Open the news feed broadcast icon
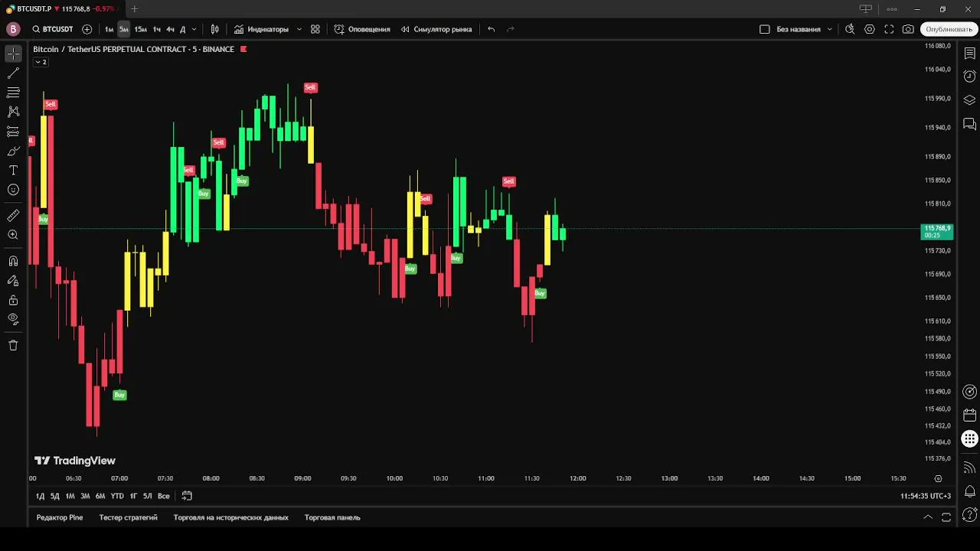Screen dimensions: 980x551 969,468
